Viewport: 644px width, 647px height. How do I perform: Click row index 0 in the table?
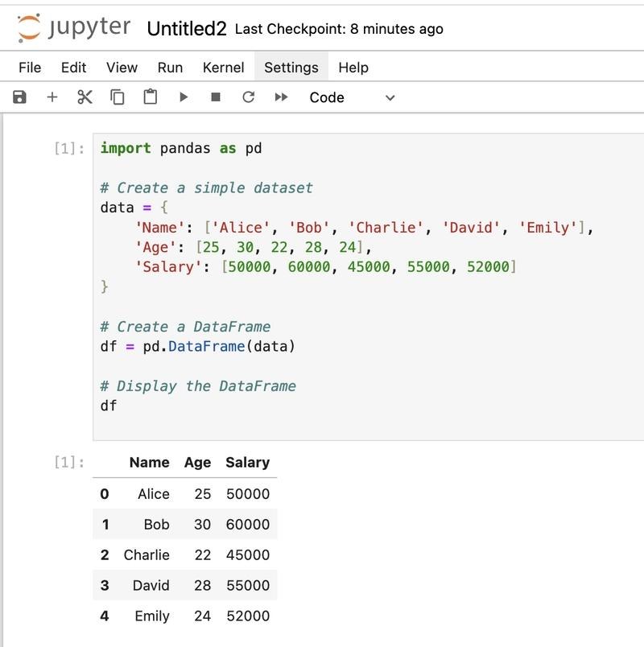click(x=105, y=494)
